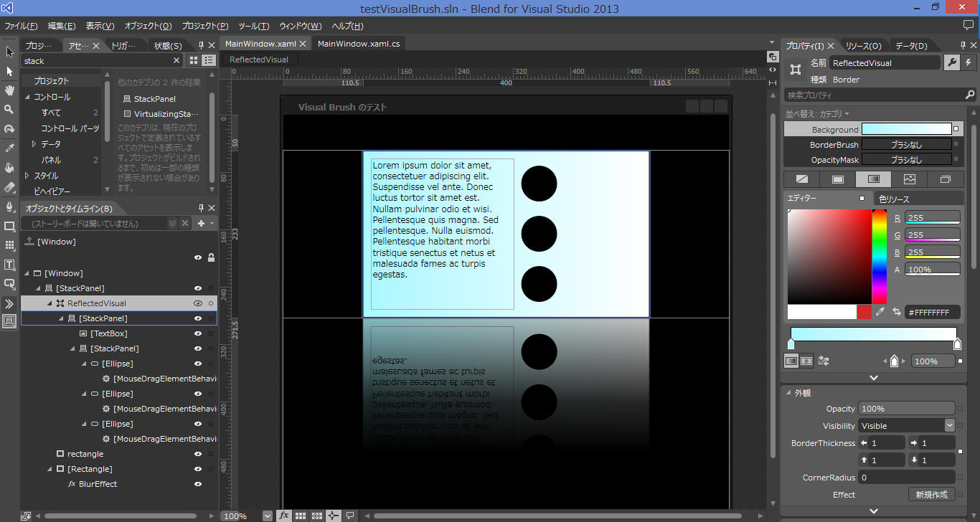Toggle snapping to gridlines button
The height and width of the screenshot is (522, 980).
317,516
